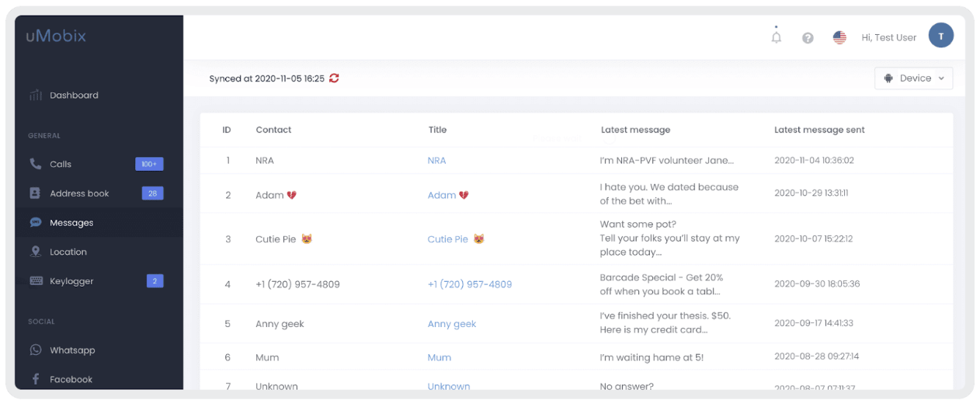Viewport: 980px width, 407px height.
Task: Click the 100+ badge next to Calls
Action: (149, 164)
